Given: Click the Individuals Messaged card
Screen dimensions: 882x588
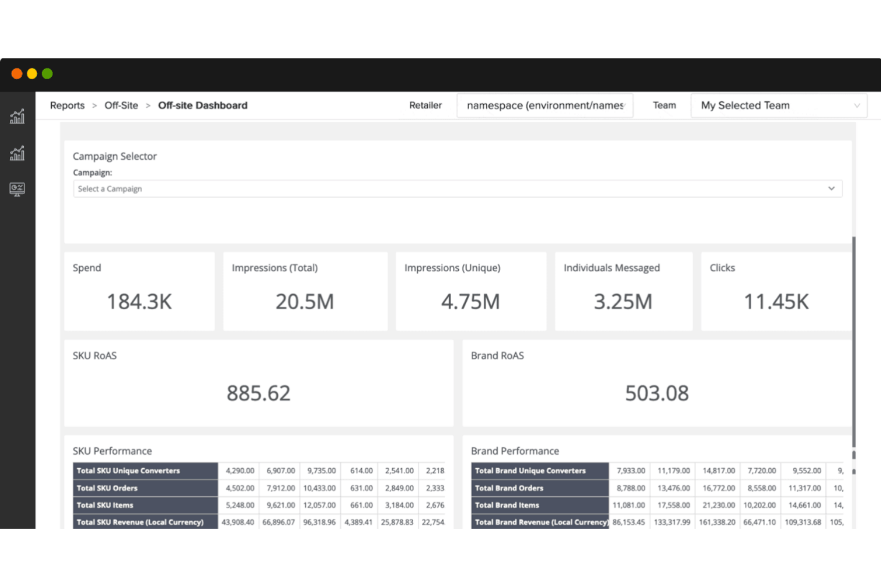Looking at the screenshot, I should point(623,291).
